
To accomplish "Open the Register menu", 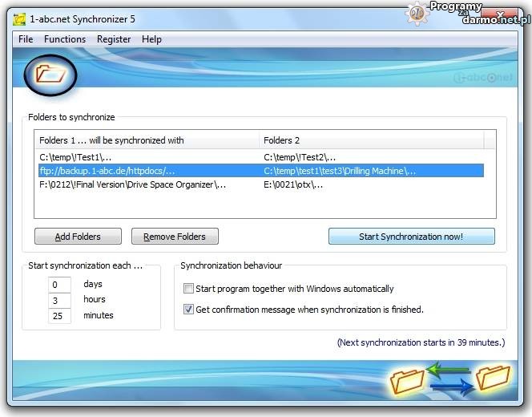I will tap(114, 38).
